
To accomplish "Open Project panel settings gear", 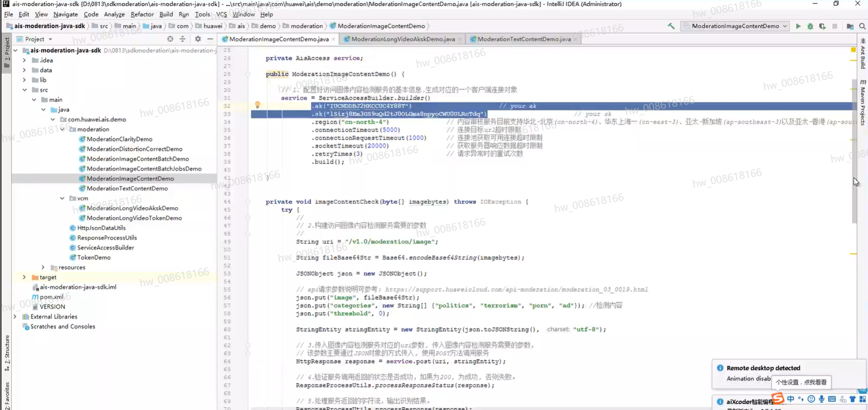I will tap(198, 39).
